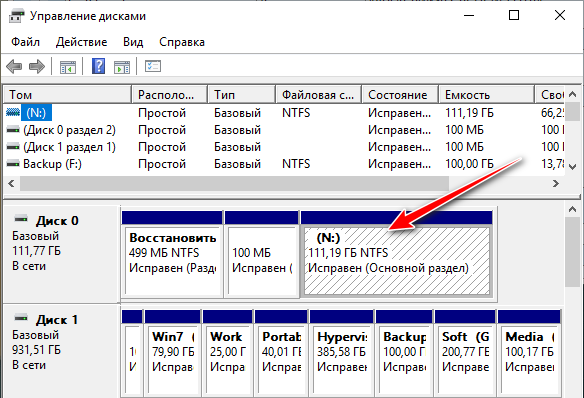
Task: Select the first small partition on Диск 1
Action: (132, 353)
